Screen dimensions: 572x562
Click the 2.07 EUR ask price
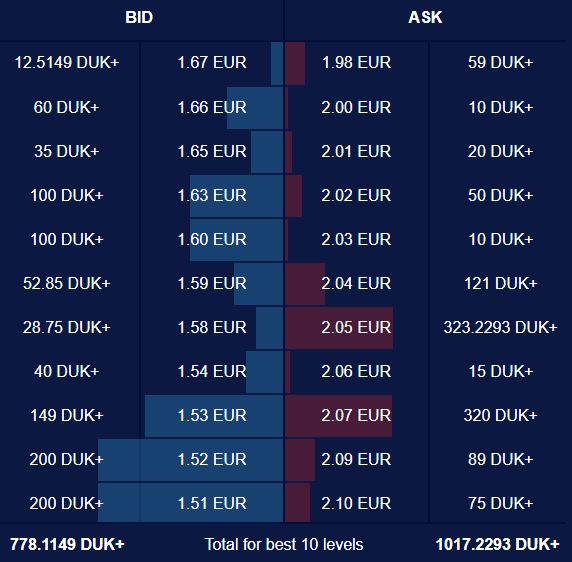pos(356,415)
